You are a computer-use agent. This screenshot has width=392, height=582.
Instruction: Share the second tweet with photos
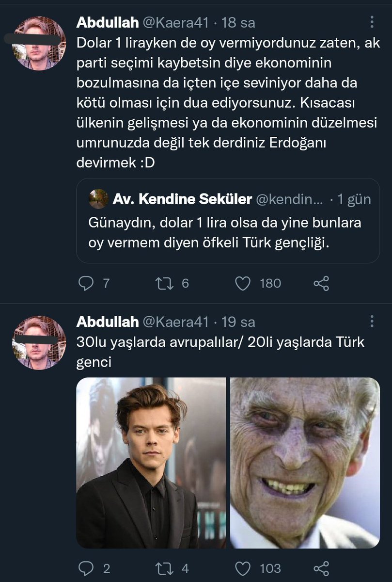coord(322,568)
